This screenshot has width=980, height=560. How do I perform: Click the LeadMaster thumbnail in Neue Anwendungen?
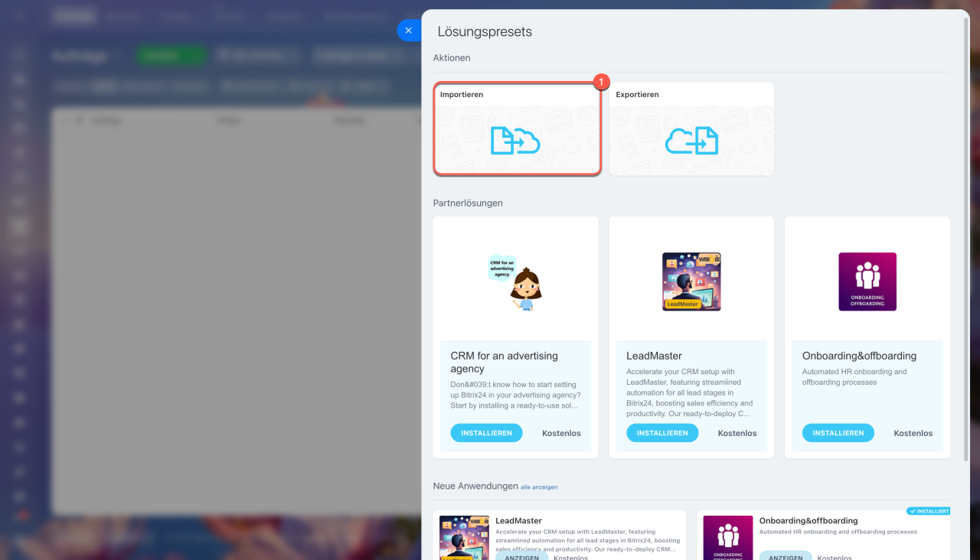coord(464,538)
